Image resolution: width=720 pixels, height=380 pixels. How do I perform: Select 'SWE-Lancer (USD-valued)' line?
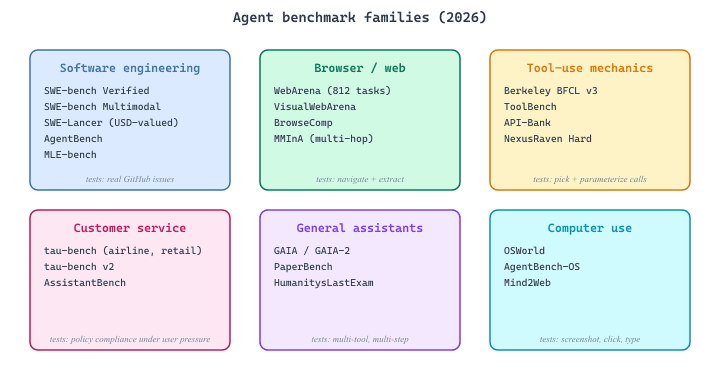coord(111,123)
